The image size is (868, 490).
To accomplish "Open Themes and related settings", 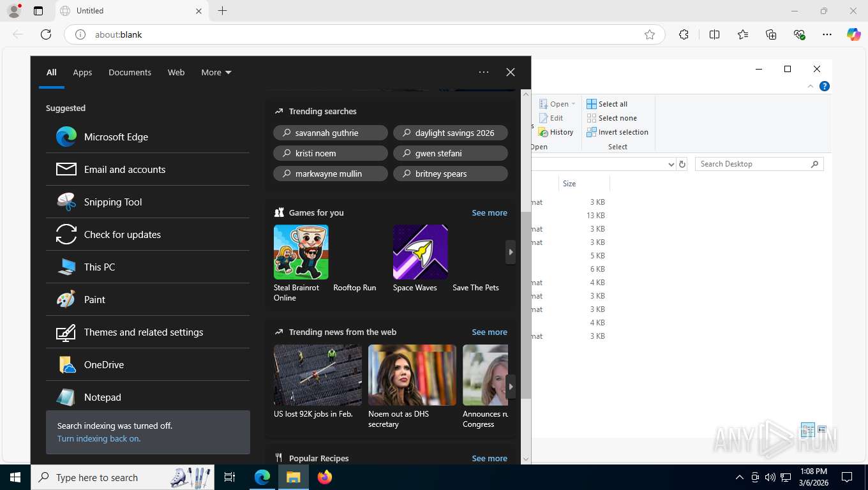I will tap(147, 332).
